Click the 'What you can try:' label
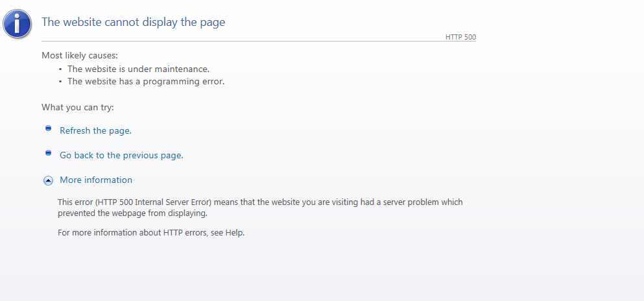 (x=77, y=107)
